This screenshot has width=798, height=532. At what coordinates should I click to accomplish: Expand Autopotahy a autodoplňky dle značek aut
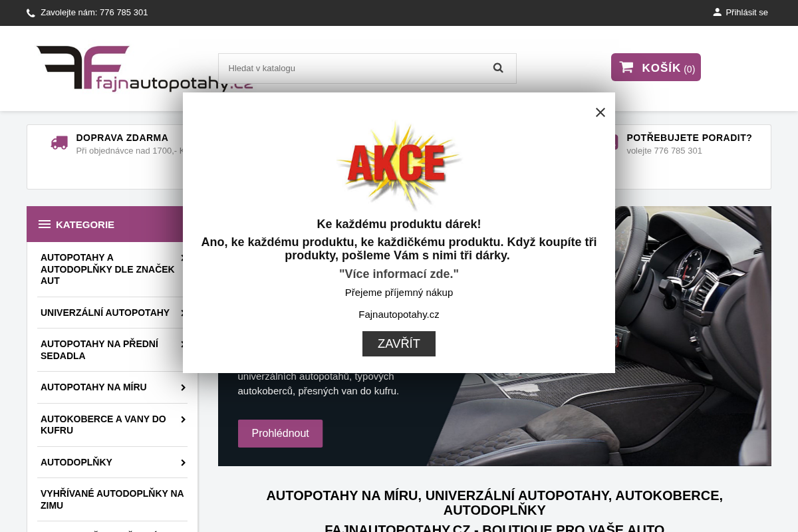pyautogui.click(x=182, y=257)
